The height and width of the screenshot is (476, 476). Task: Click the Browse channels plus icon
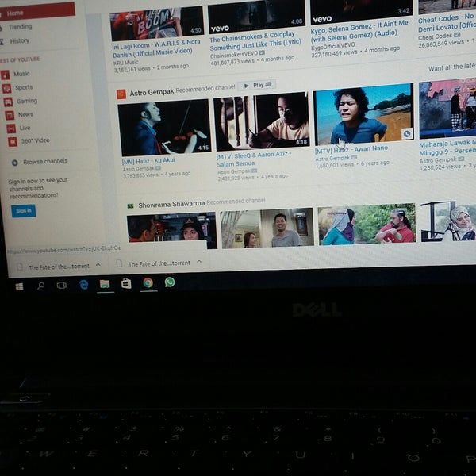coord(14,163)
